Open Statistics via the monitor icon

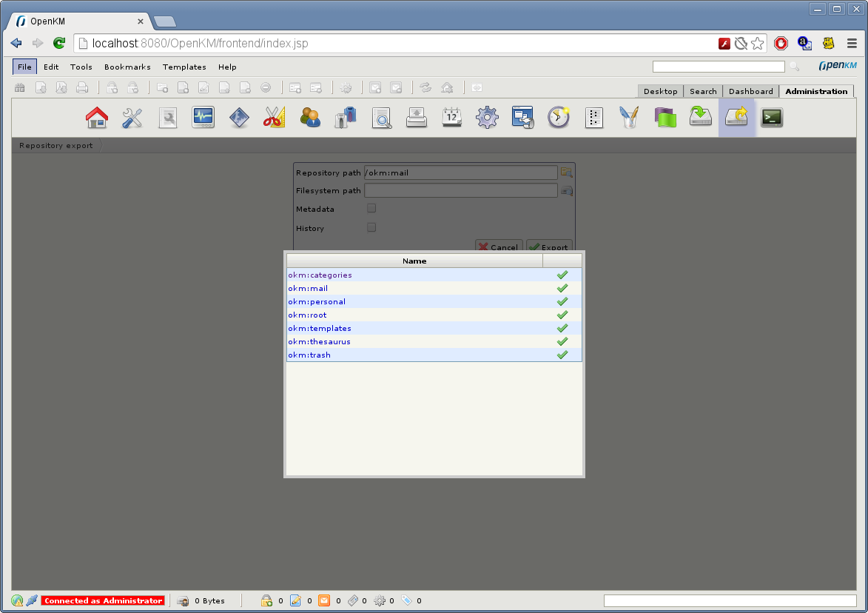tap(203, 117)
